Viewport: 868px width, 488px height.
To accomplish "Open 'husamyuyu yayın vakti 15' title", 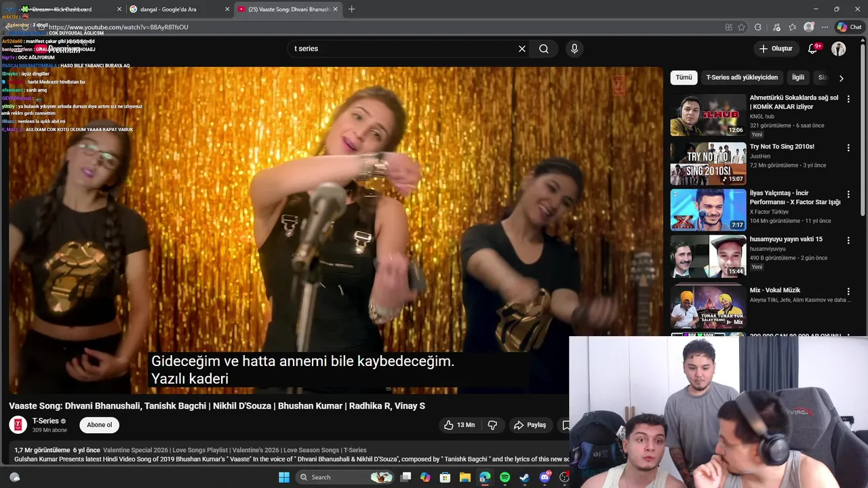I will [786, 239].
